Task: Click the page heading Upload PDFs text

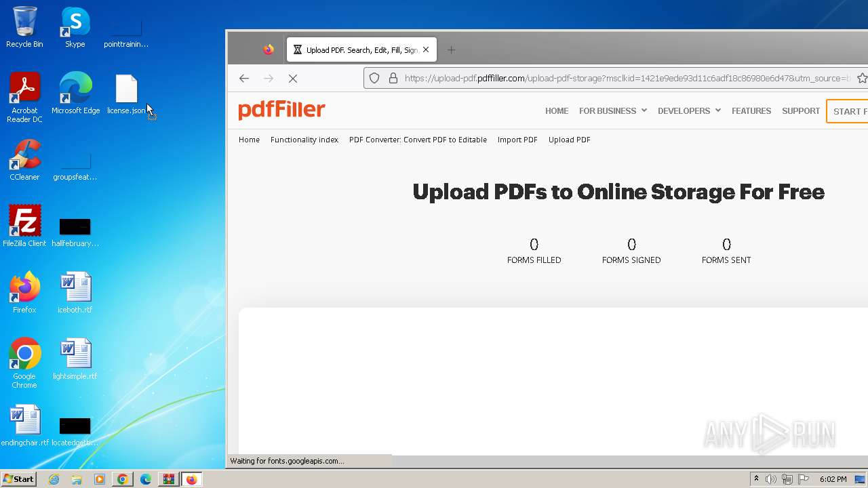Action: tap(618, 192)
